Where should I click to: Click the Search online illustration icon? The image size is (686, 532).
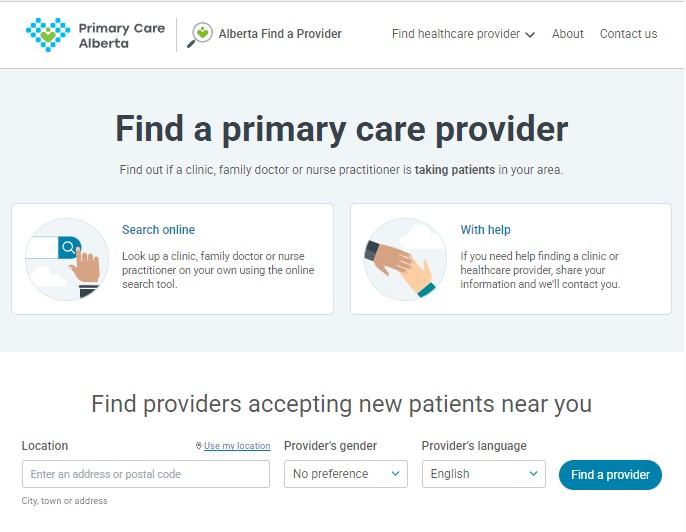[67, 259]
